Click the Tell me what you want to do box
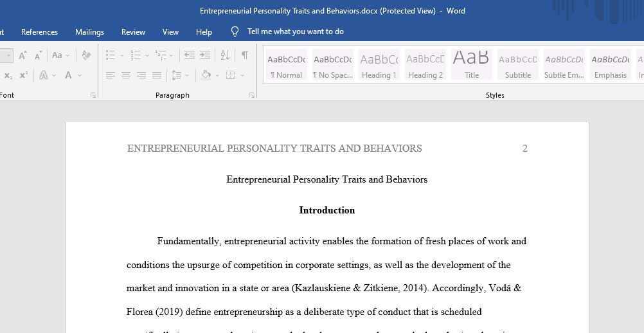 point(295,32)
